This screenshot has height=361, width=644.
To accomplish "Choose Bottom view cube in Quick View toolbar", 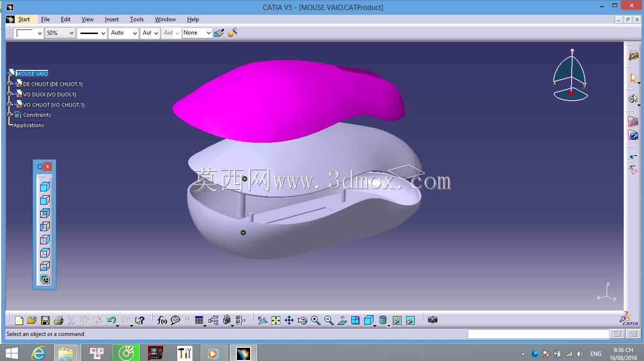I will click(45, 266).
